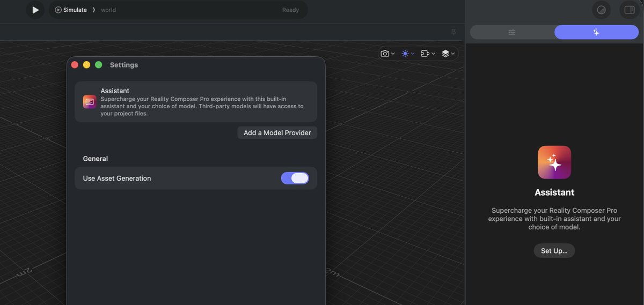The height and width of the screenshot is (305, 644).
Task: Switch to the sliders inspector tab
Action: click(512, 32)
